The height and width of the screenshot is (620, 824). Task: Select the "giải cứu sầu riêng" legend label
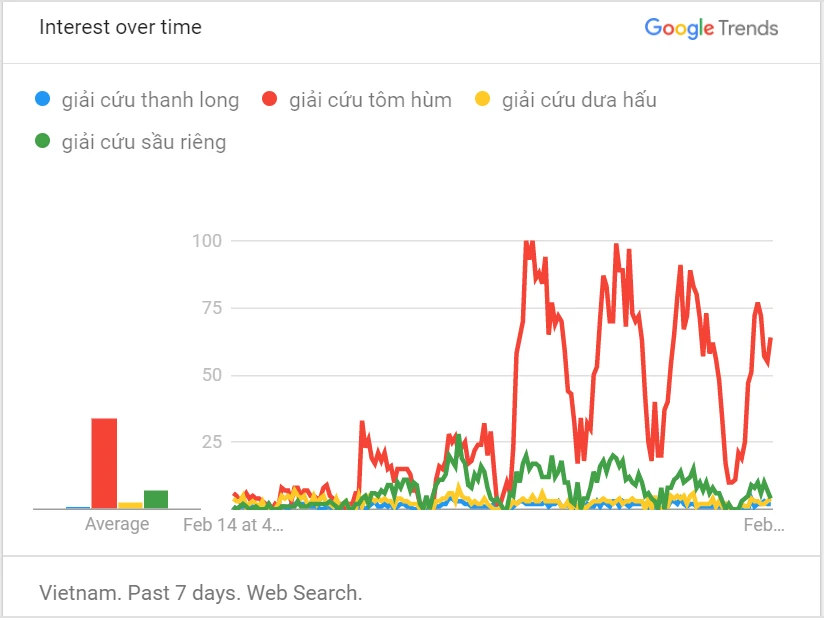[x=144, y=142]
